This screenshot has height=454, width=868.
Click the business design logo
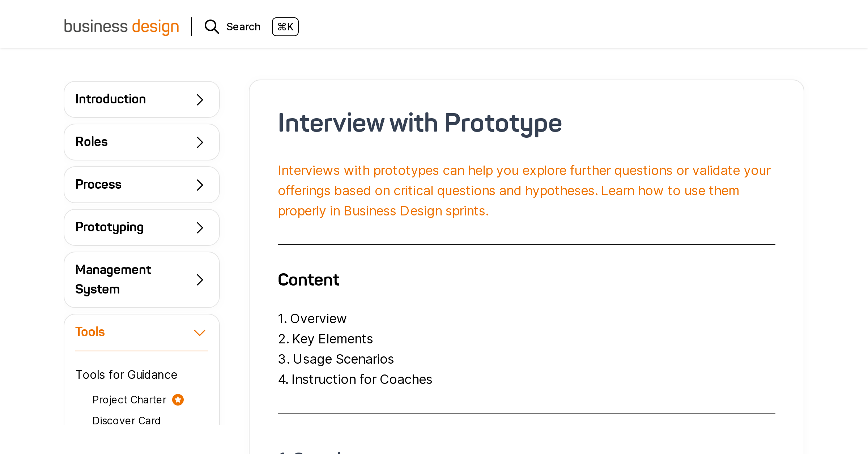(x=121, y=26)
